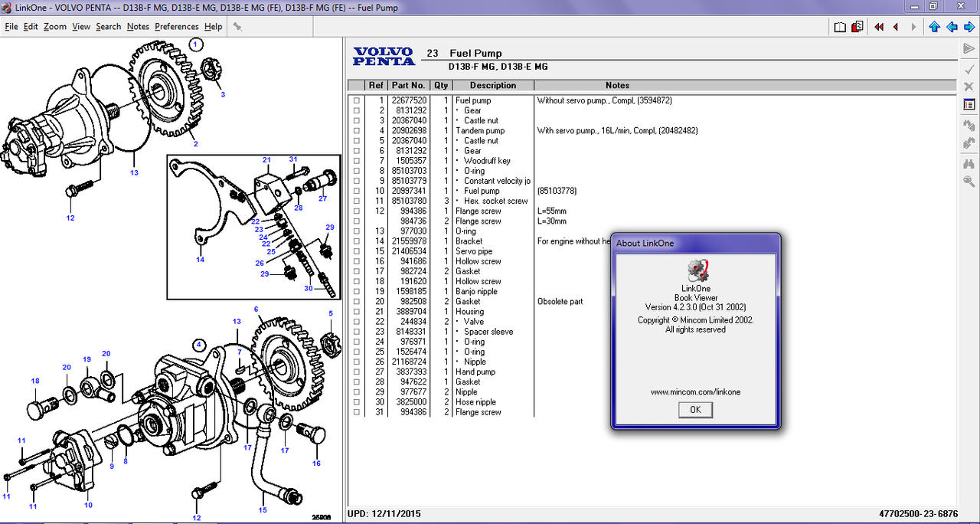The image size is (980, 524).
Task: Click the selection list icon in sidebar
Action: point(969,104)
